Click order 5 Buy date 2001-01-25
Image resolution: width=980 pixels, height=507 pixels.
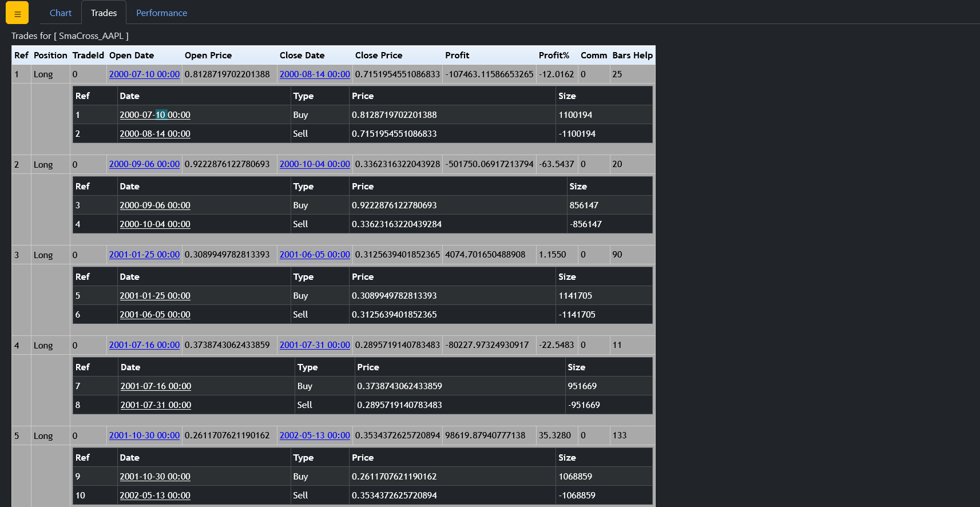point(155,296)
